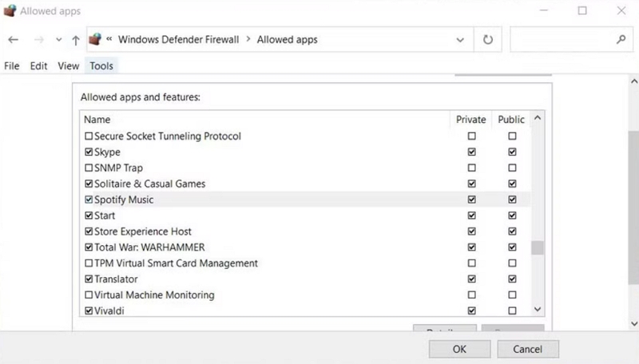Click the Forward navigation arrow
The height and width of the screenshot is (364, 639).
coord(38,40)
